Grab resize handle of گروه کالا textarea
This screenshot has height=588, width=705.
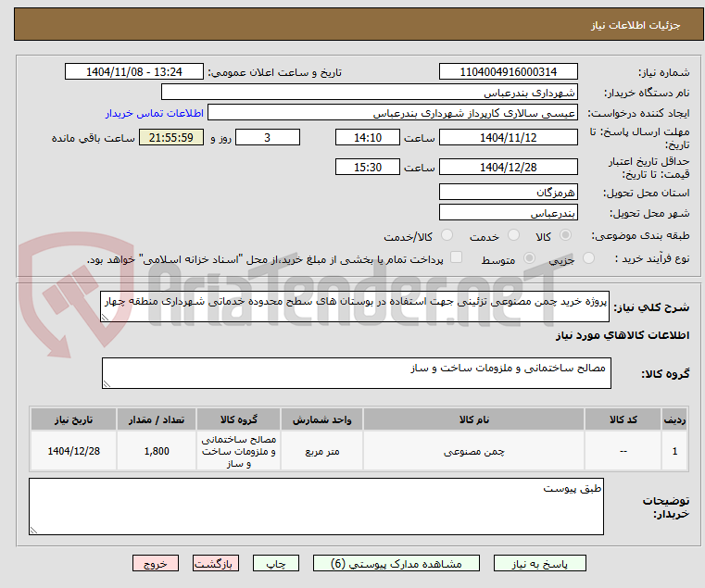107,384
